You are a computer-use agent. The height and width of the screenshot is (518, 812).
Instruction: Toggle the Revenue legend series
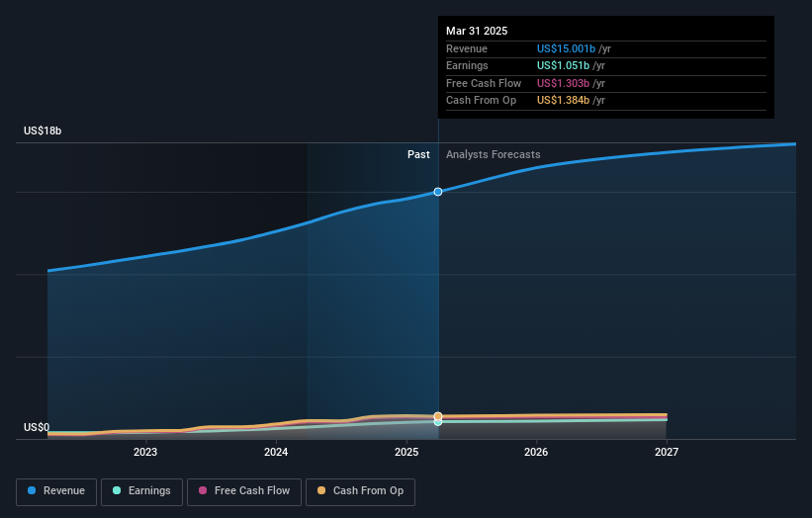[x=56, y=491]
